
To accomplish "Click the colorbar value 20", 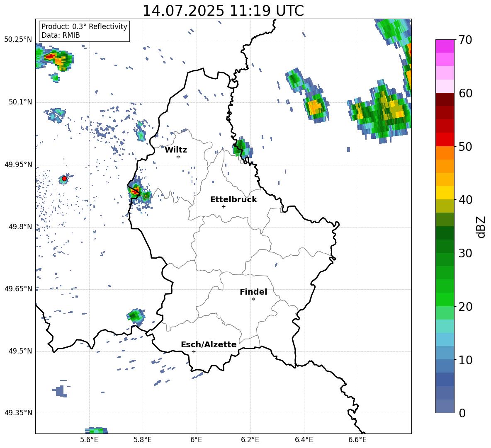I will [466, 307].
